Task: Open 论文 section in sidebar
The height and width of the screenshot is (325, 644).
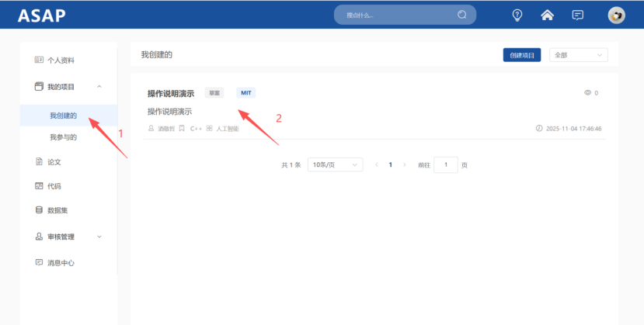Action: [x=54, y=162]
